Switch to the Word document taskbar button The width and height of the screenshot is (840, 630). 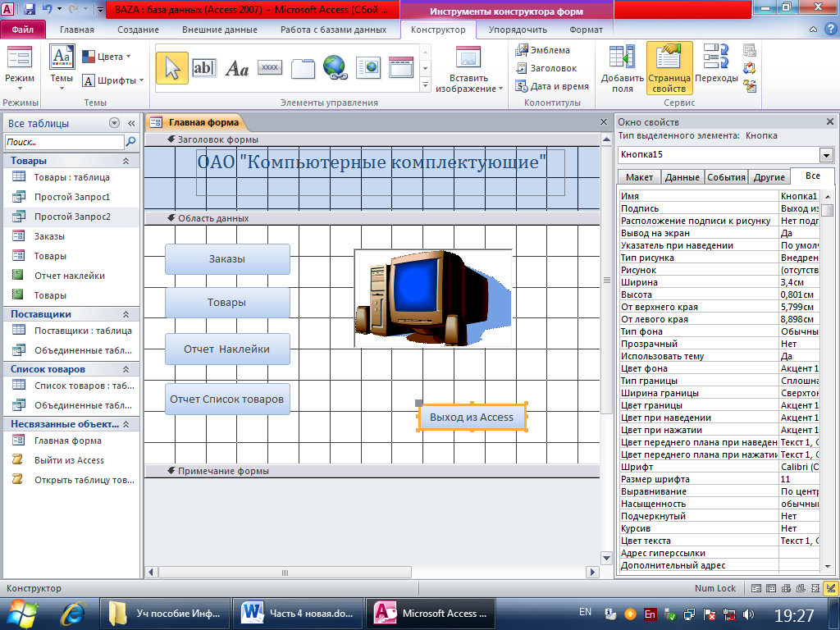(x=296, y=614)
